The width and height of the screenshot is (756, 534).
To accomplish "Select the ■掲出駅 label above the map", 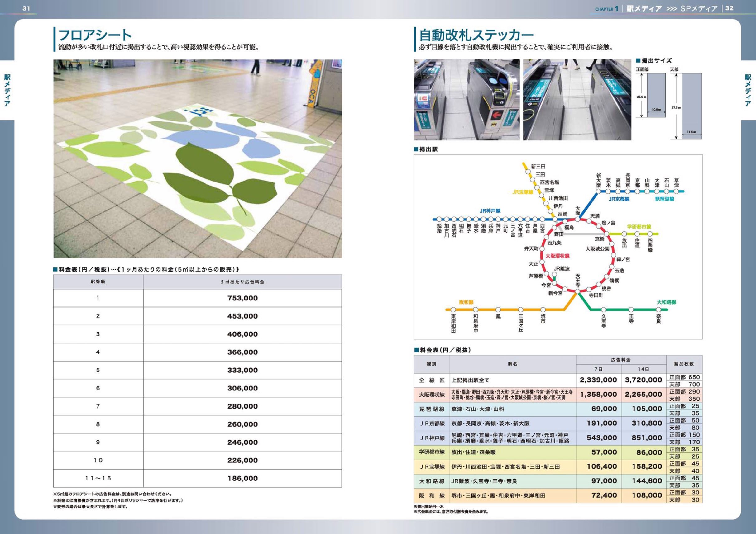I will (426, 149).
